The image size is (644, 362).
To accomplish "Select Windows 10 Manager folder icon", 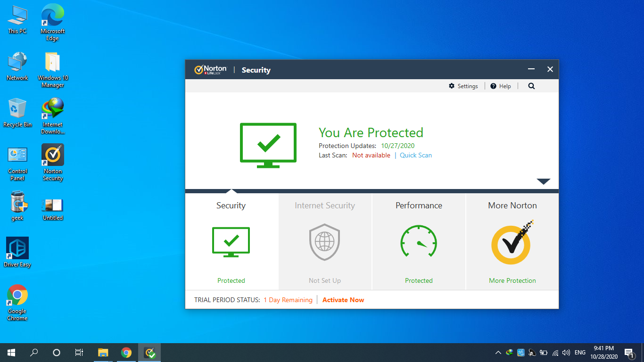I will [53, 69].
